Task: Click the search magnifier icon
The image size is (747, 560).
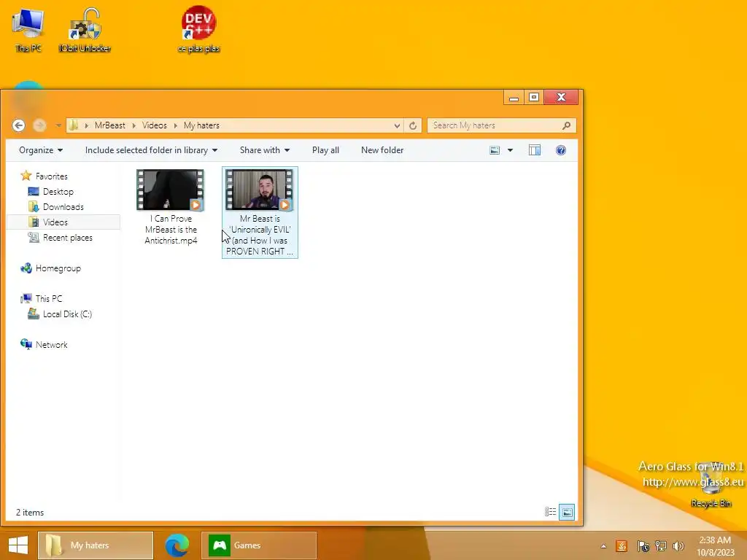Action: tap(566, 125)
